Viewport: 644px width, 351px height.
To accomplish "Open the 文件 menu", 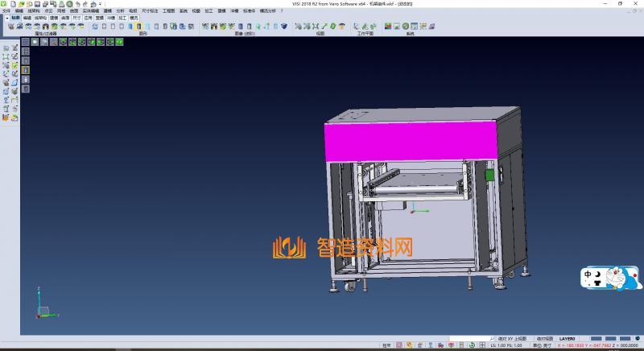I will pyautogui.click(x=6, y=10).
